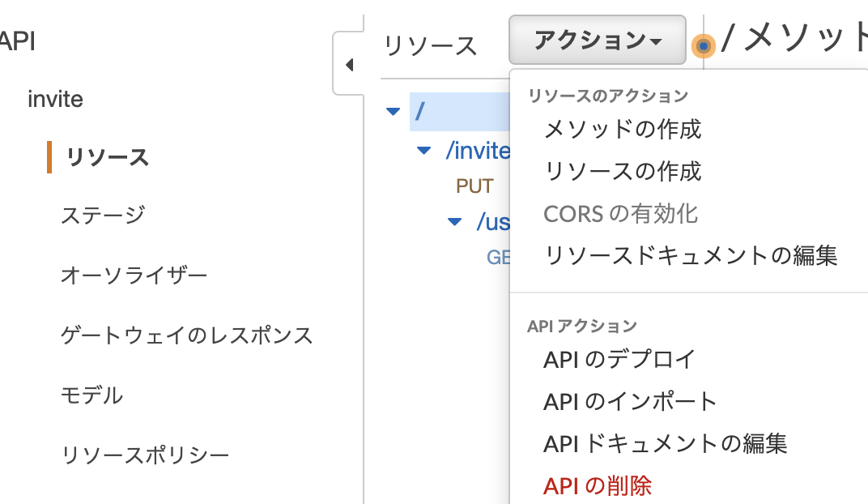Open ステージ in sidebar
This screenshot has height=504, width=868.
[x=103, y=216]
